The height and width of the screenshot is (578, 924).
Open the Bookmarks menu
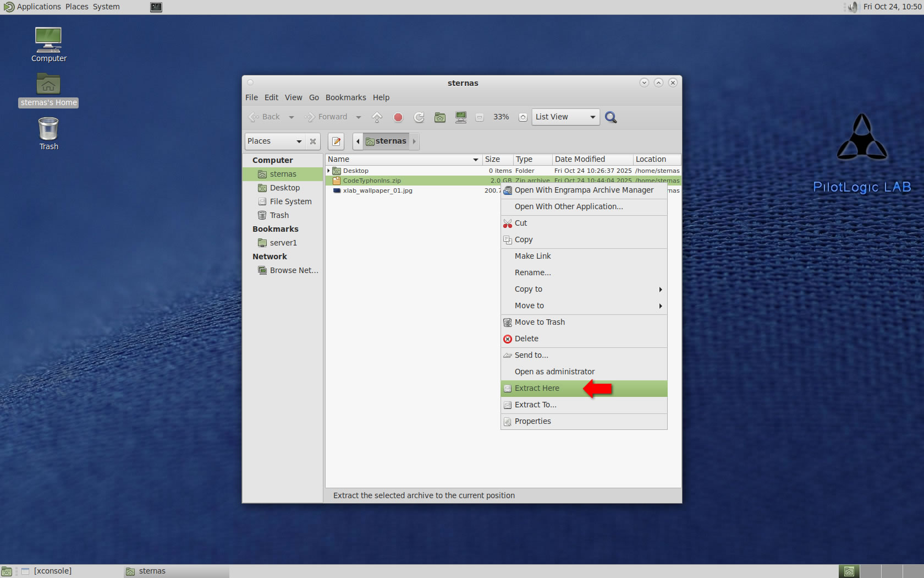click(x=345, y=97)
